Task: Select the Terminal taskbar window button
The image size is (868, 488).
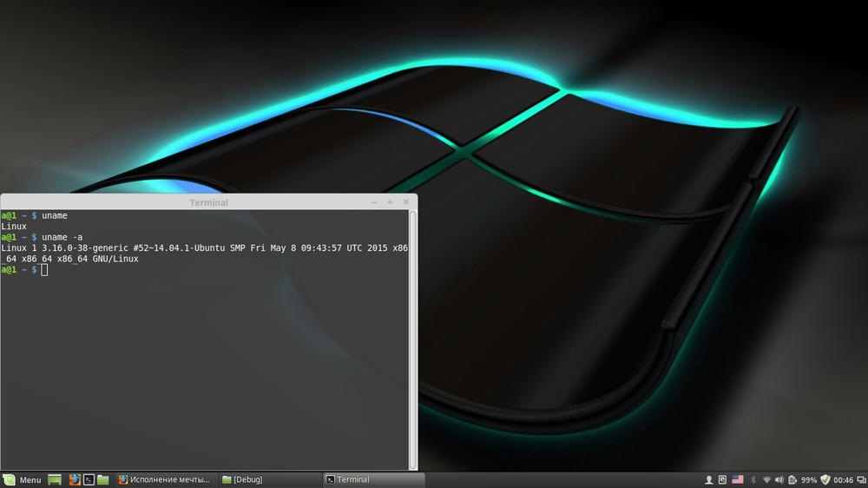Action: point(373,479)
